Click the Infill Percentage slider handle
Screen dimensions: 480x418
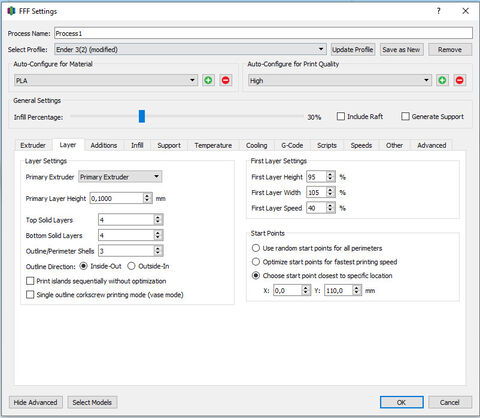click(142, 116)
